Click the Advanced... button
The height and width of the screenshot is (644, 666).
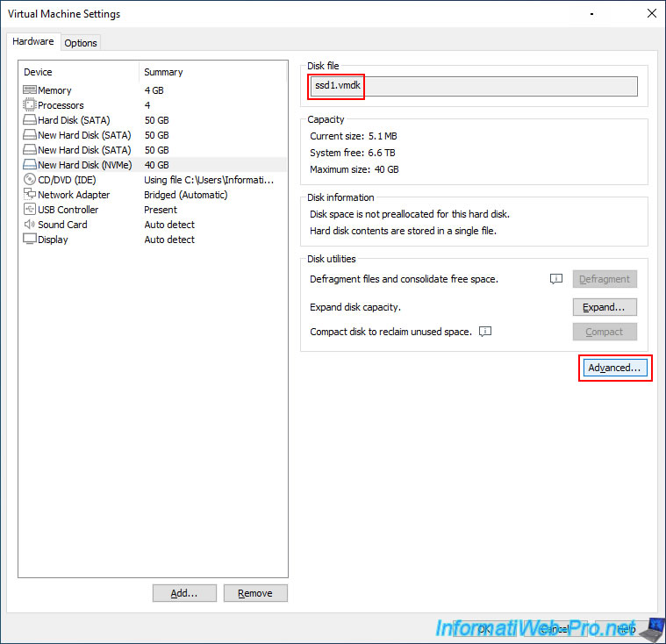click(x=614, y=369)
